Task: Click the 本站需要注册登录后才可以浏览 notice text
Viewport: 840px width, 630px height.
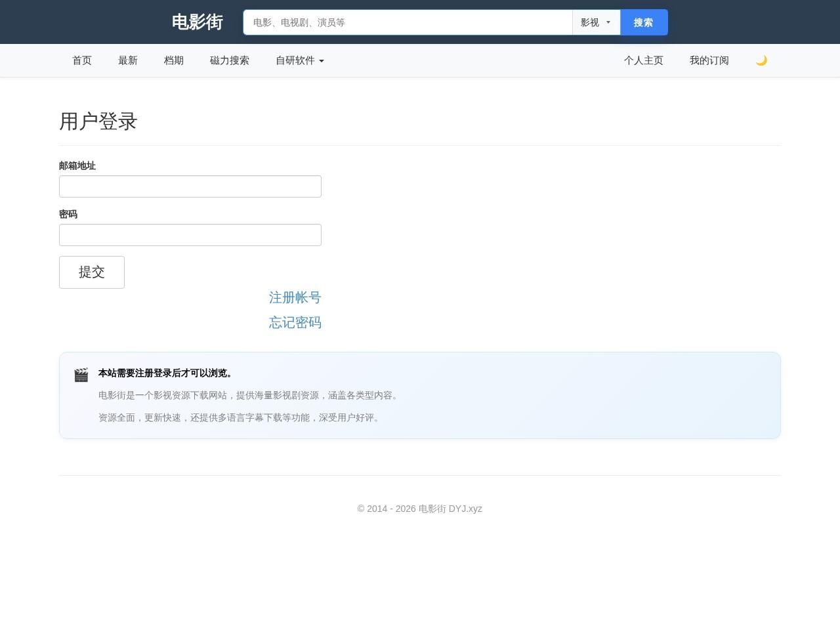Action: tap(167, 373)
